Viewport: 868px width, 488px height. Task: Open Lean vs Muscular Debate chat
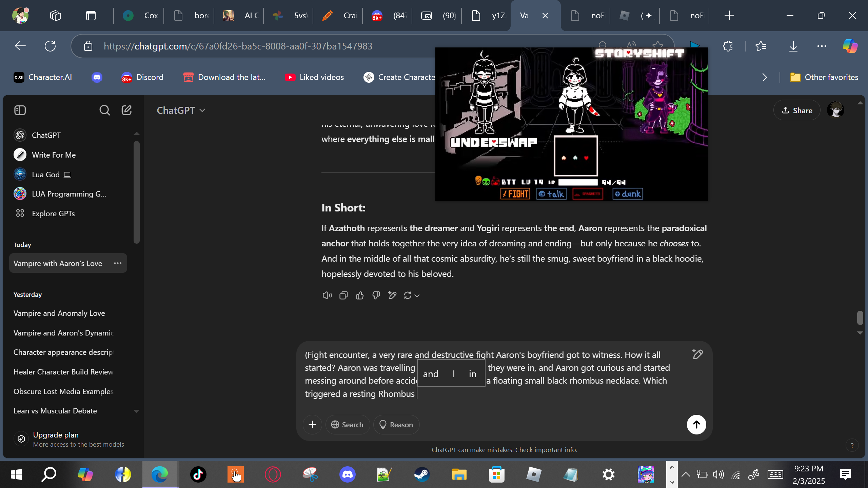68,411
